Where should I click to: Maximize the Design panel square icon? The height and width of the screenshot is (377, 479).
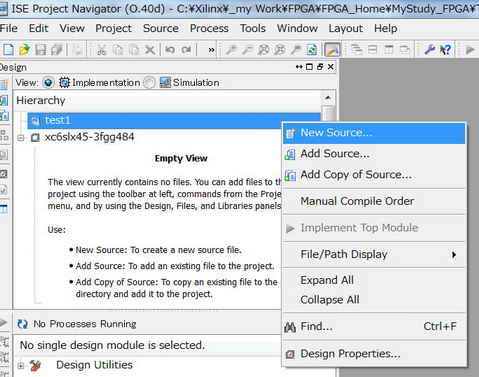tap(309, 67)
